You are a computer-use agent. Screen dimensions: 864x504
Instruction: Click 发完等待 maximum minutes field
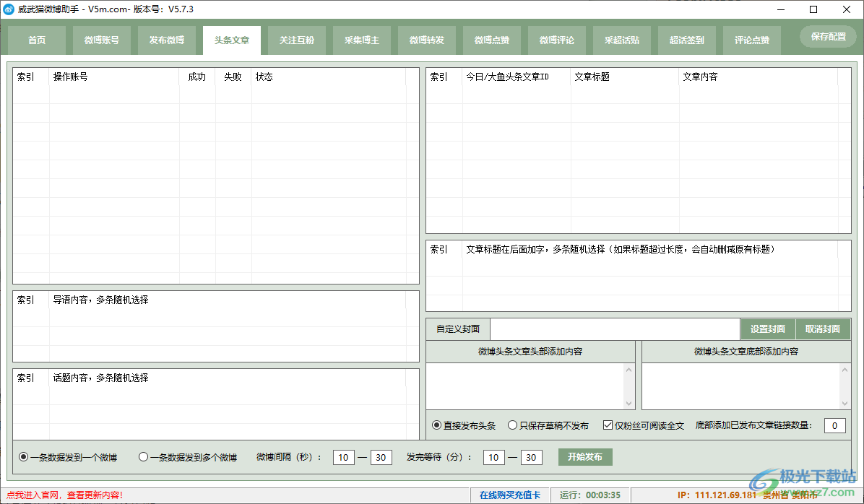tap(531, 457)
